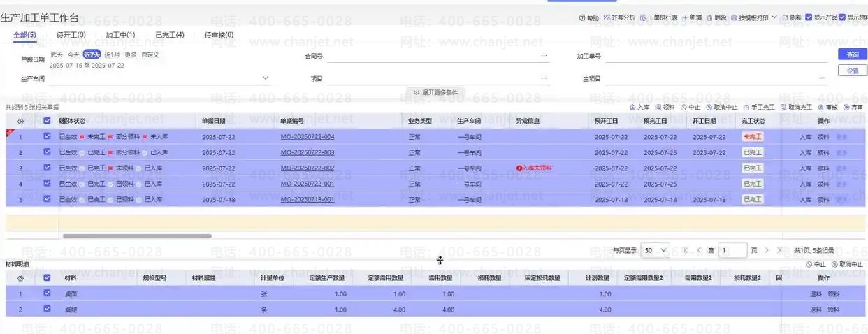Click the 查询 query button

click(x=853, y=55)
